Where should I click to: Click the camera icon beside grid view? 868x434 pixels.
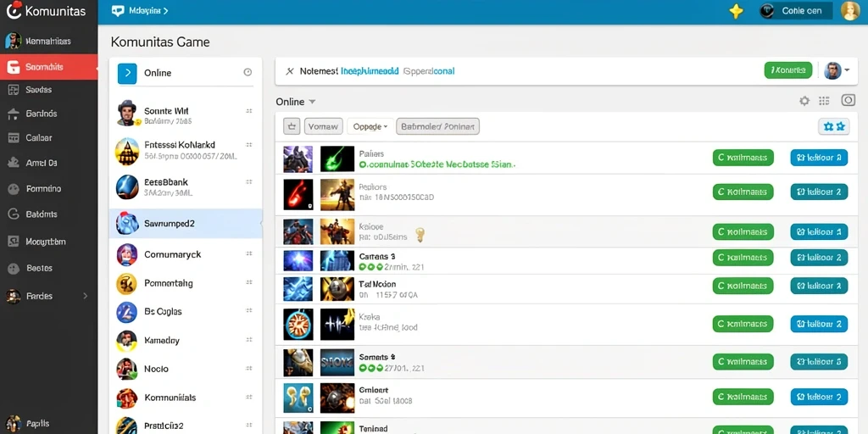pyautogui.click(x=848, y=100)
